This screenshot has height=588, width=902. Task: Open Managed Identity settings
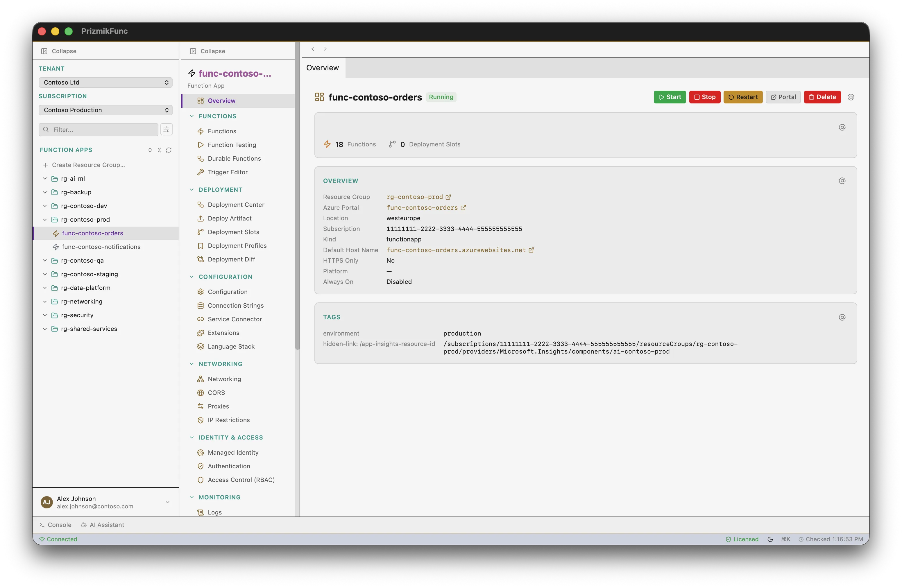[233, 452]
